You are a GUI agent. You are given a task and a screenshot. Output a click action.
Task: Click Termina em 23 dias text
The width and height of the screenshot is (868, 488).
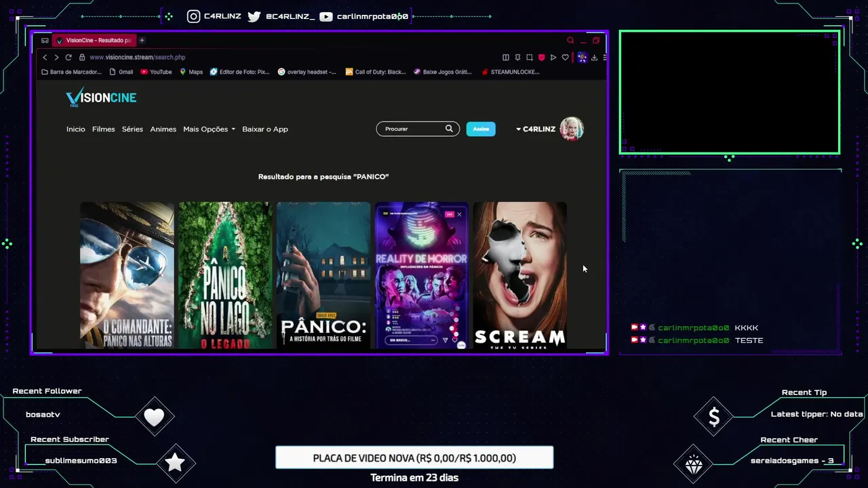(x=414, y=478)
